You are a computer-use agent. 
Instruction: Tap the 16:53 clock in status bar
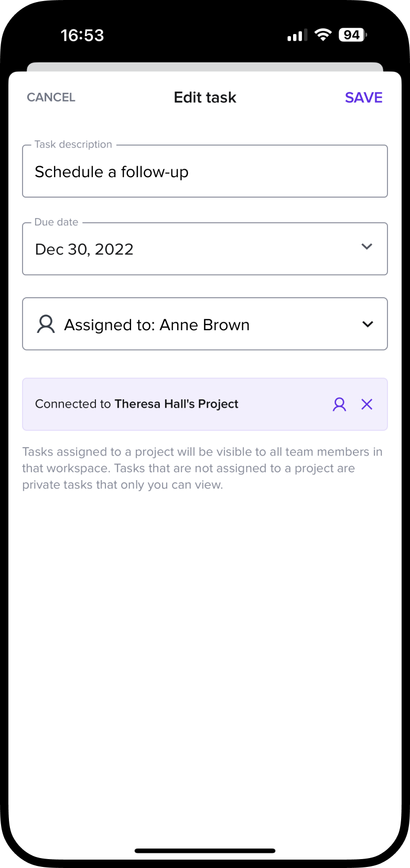[82, 35]
